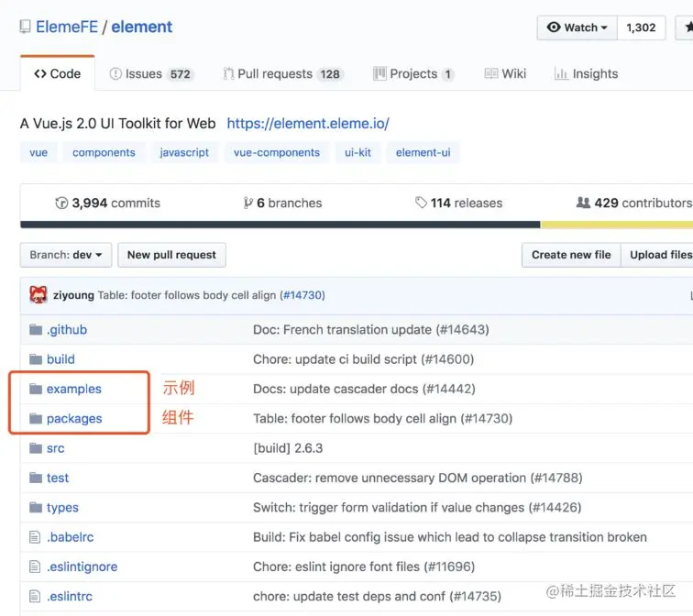Open the 3,994 commits link
Image resolution: width=693 pixels, height=616 pixels.
[108, 203]
